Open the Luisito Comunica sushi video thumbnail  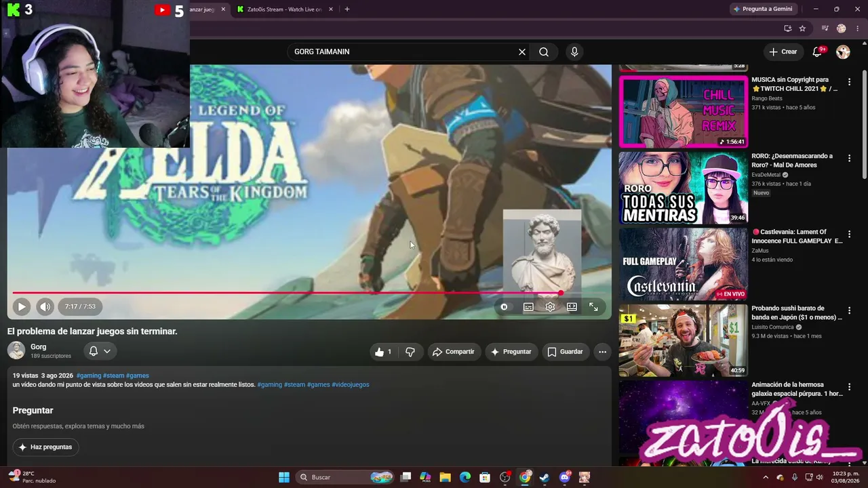pos(683,340)
